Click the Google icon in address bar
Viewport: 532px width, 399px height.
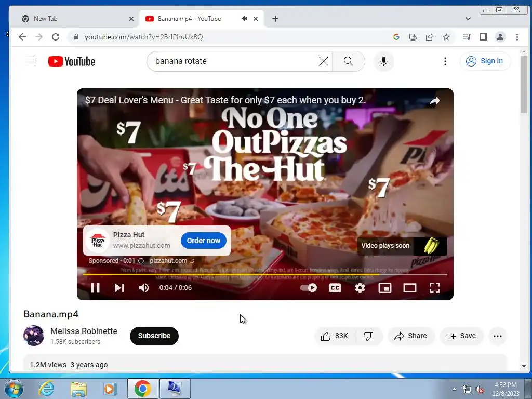(396, 37)
